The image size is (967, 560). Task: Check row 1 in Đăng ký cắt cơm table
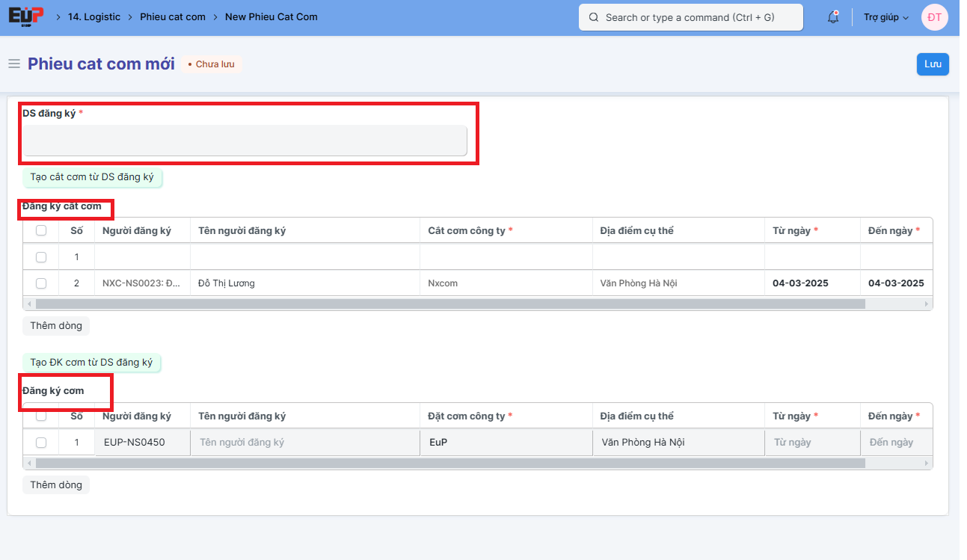click(x=41, y=257)
